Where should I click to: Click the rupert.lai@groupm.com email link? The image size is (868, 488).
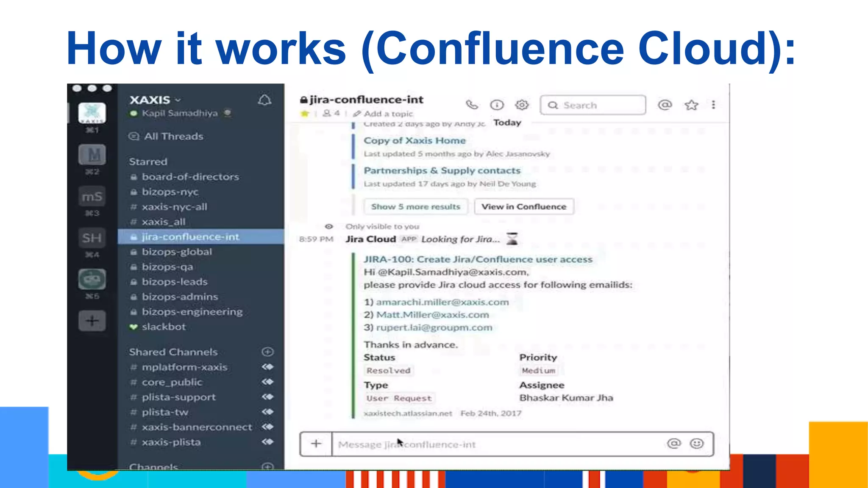tap(434, 327)
